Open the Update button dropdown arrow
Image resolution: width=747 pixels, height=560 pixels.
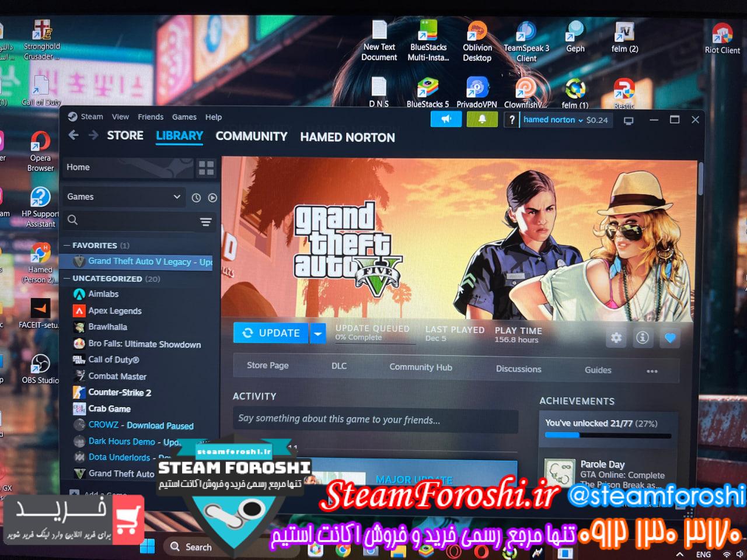pyautogui.click(x=317, y=334)
